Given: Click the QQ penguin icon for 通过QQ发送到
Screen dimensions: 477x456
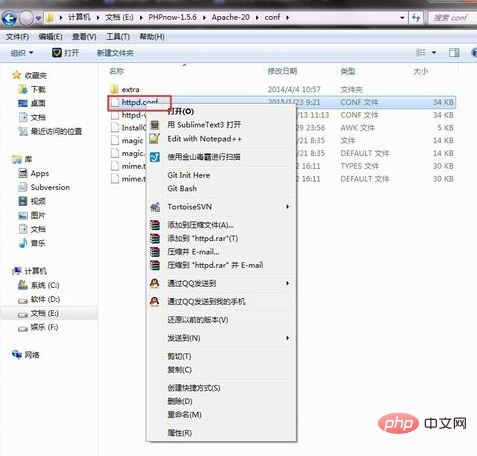Looking at the screenshot, I should point(154,284).
